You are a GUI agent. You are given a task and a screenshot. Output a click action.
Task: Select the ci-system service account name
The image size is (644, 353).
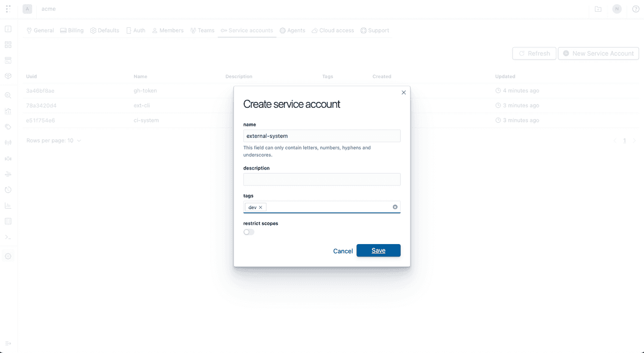(x=146, y=120)
